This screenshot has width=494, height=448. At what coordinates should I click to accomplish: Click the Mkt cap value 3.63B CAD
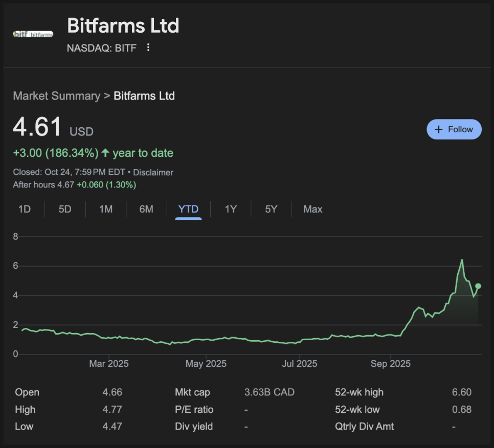[270, 392]
